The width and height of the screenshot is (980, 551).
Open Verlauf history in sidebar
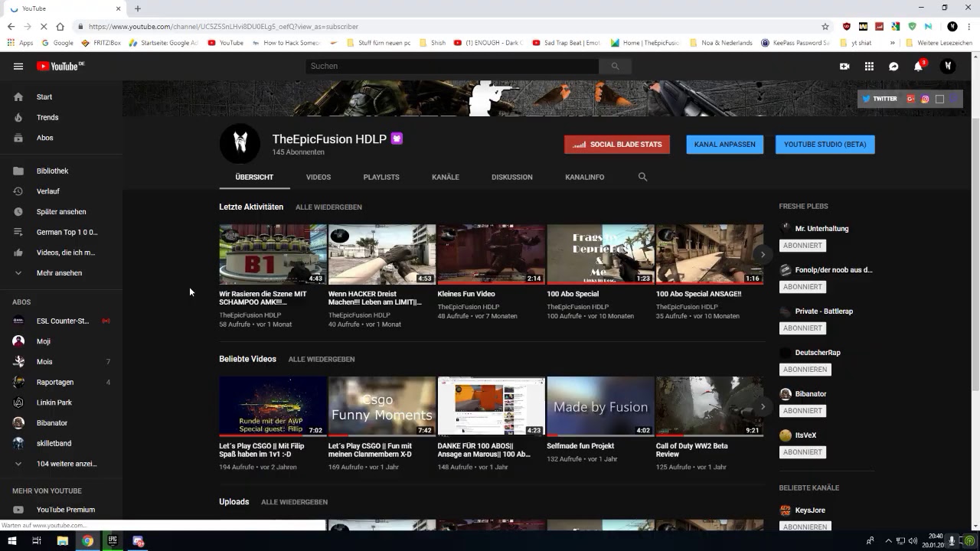(61, 191)
